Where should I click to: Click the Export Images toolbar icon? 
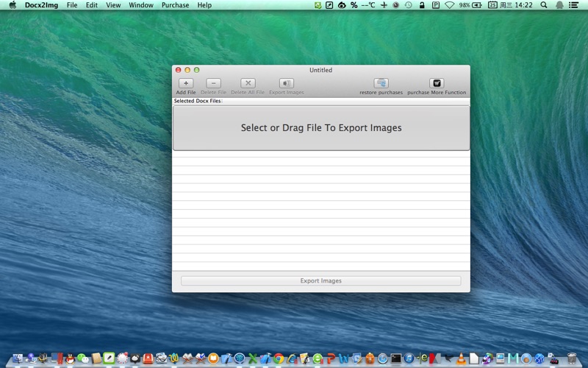point(286,83)
